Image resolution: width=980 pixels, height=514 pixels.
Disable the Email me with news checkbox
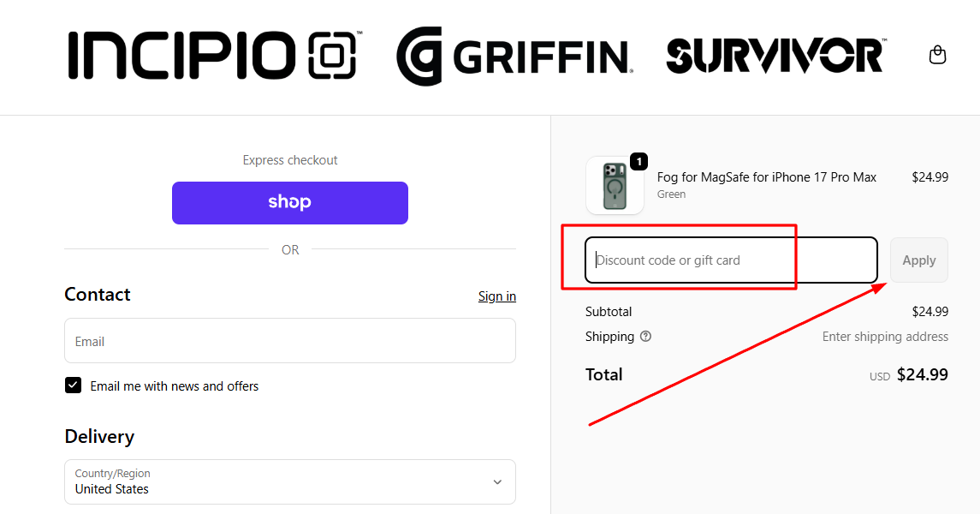point(73,385)
